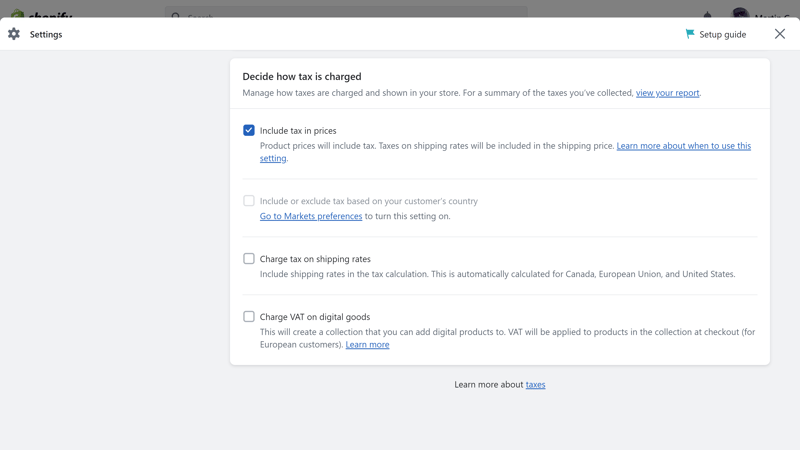Click the search magnifier icon
The height and width of the screenshot is (450, 800).
(176, 15)
